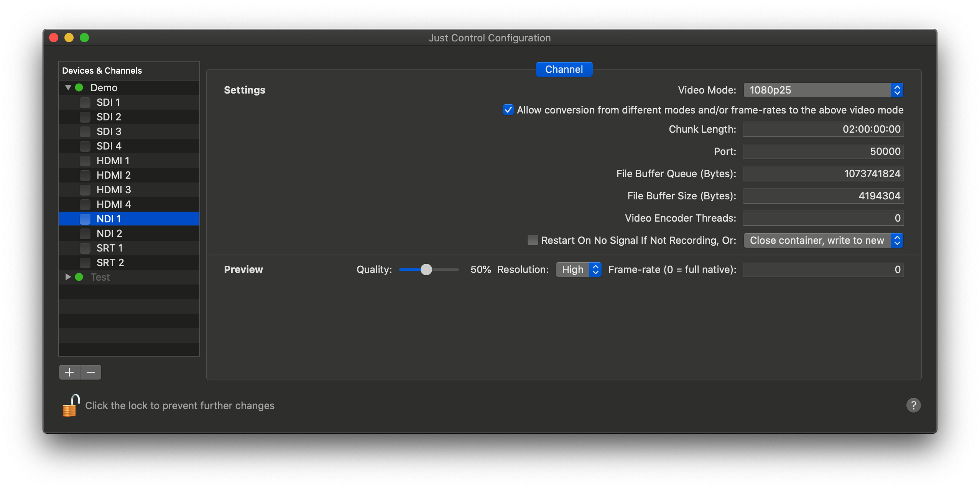Open the preview Resolution High dropdown
Viewport: 980px width, 490px height.
579,270
